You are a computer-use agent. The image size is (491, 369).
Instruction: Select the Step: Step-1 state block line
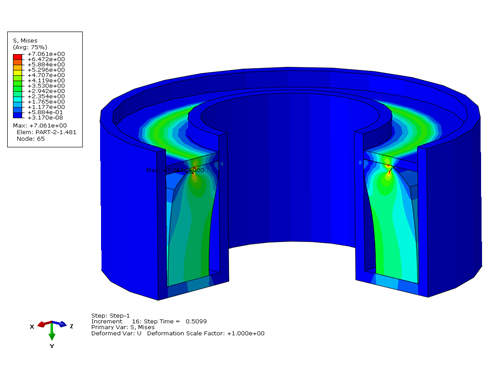[111, 315]
